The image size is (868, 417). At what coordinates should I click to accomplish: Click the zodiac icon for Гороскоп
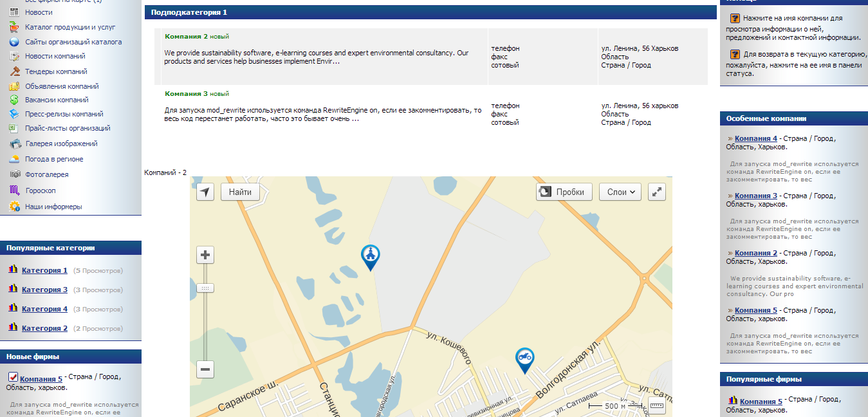14,190
